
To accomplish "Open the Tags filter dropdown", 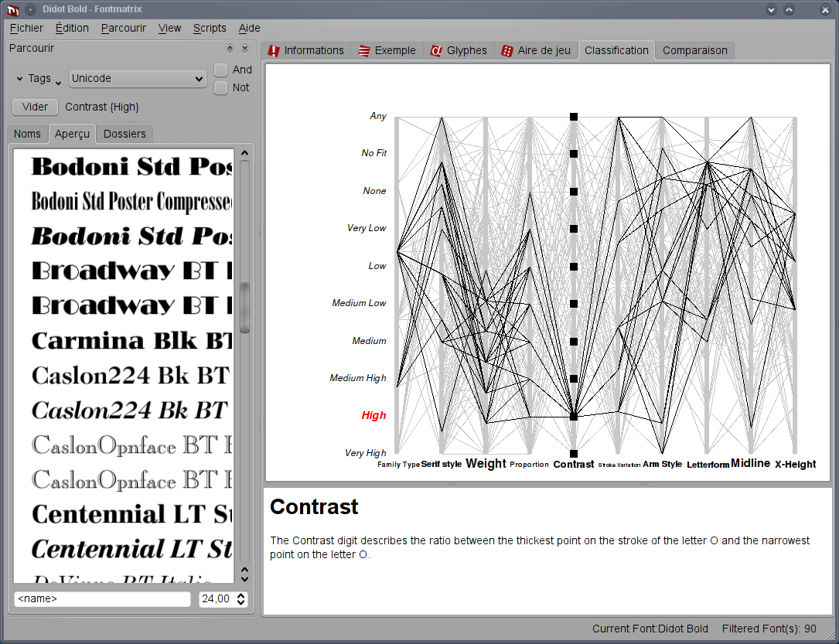I will pyautogui.click(x=39, y=79).
